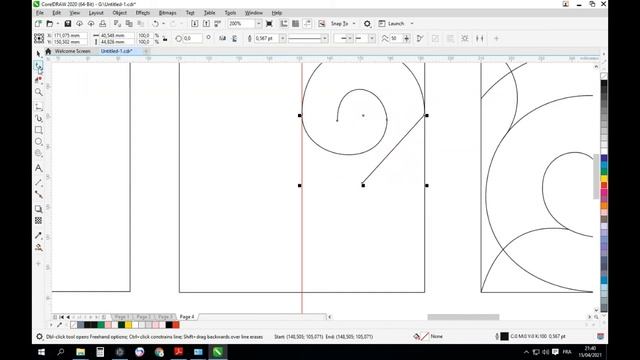Toggle grid display on the toolbar

(296, 24)
